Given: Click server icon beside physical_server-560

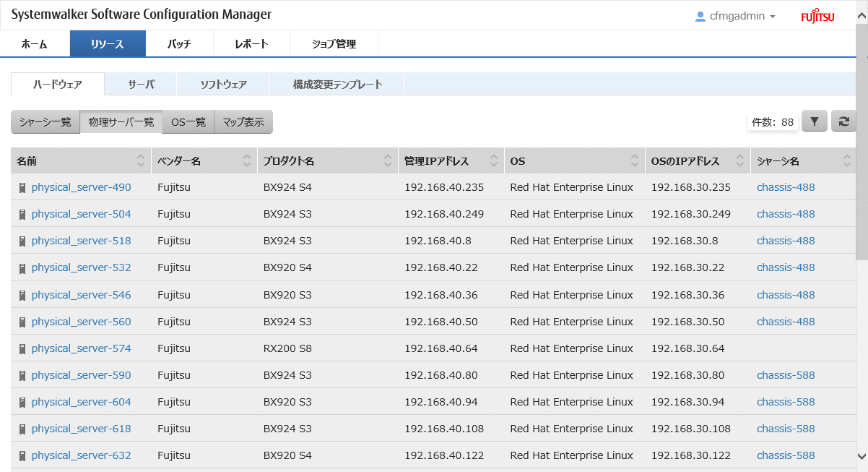Looking at the screenshot, I should click(x=22, y=322).
